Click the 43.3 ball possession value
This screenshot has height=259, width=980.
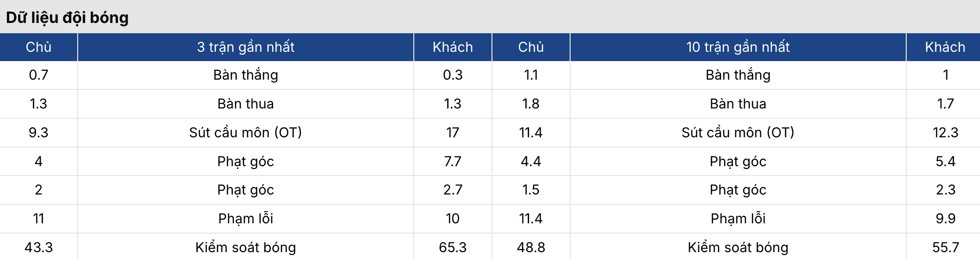pos(39,247)
